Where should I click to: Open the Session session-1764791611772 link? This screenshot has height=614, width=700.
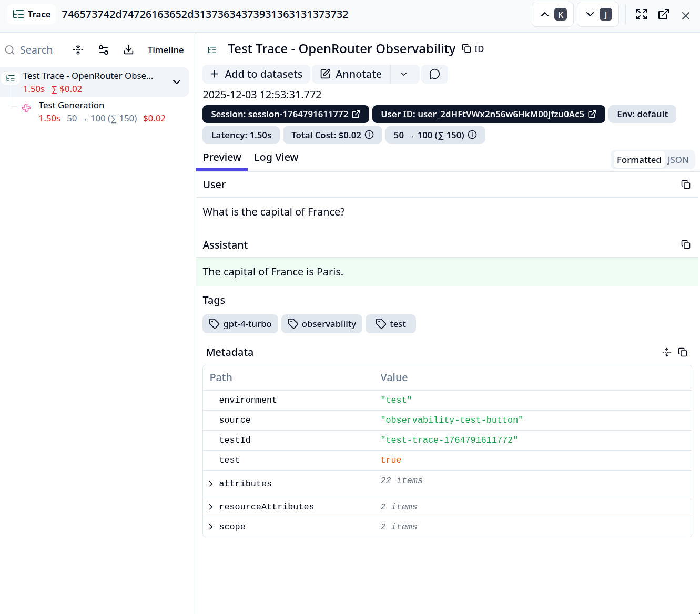coord(286,114)
